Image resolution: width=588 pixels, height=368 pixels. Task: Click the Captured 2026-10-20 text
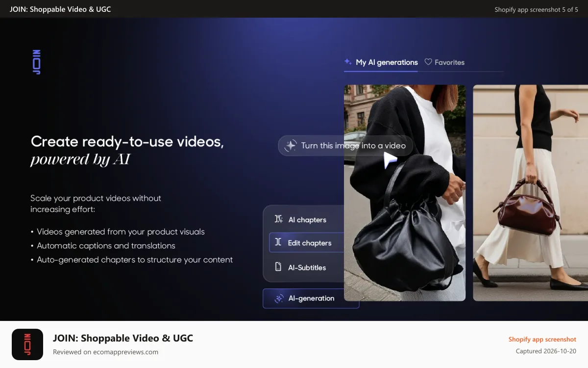click(x=546, y=351)
